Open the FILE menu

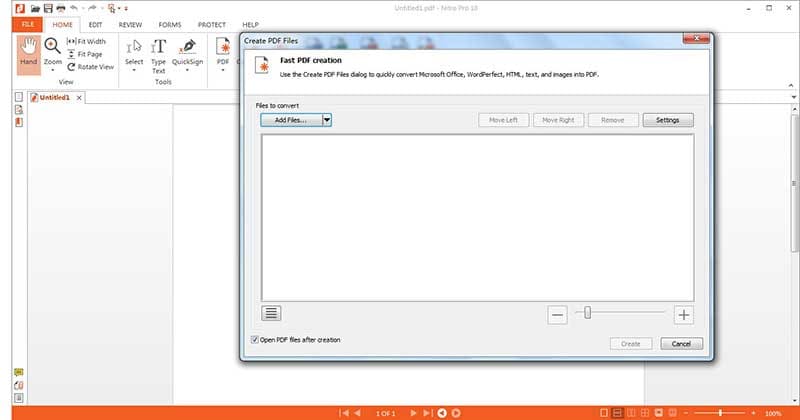pyautogui.click(x=28, y=24)
